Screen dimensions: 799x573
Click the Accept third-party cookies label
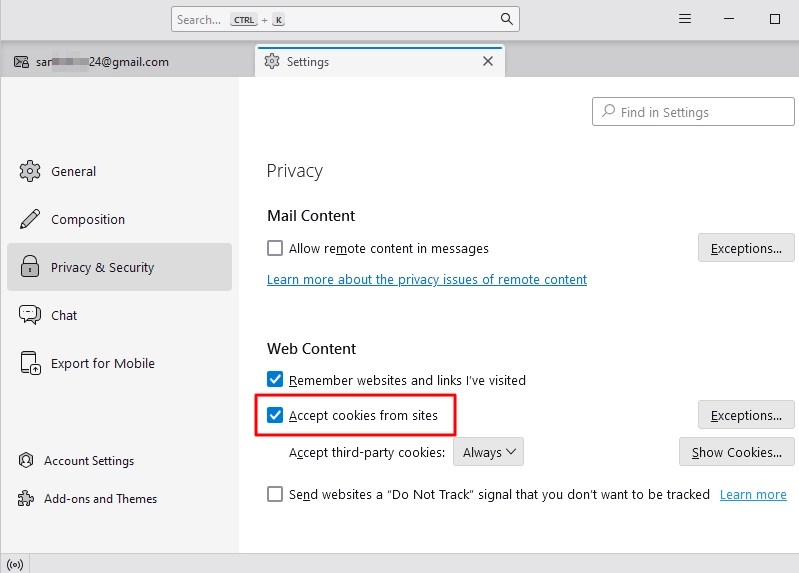click(x=366, y=452)
